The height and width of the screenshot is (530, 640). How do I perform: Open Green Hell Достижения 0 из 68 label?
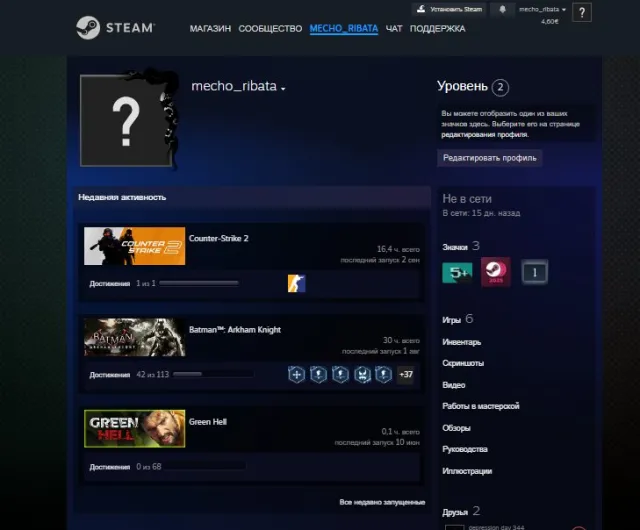pyautogui.click(x=125, y=466)
